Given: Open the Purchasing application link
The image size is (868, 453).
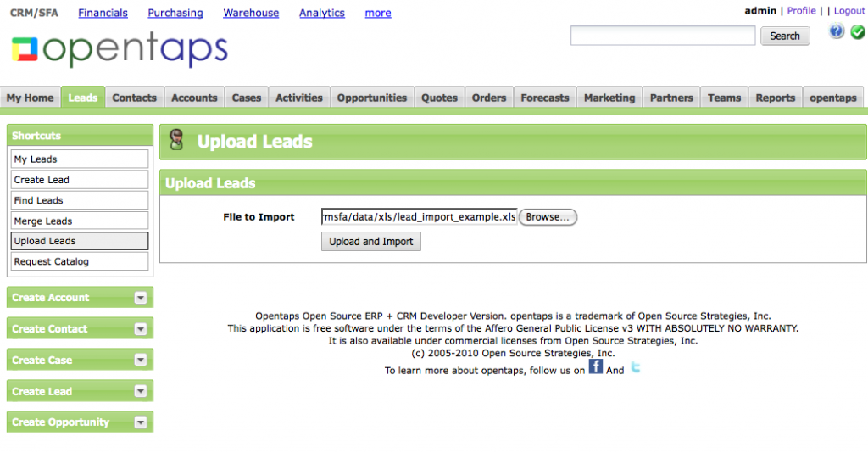Looking at the screenshot, I should (x=175, y=13).
